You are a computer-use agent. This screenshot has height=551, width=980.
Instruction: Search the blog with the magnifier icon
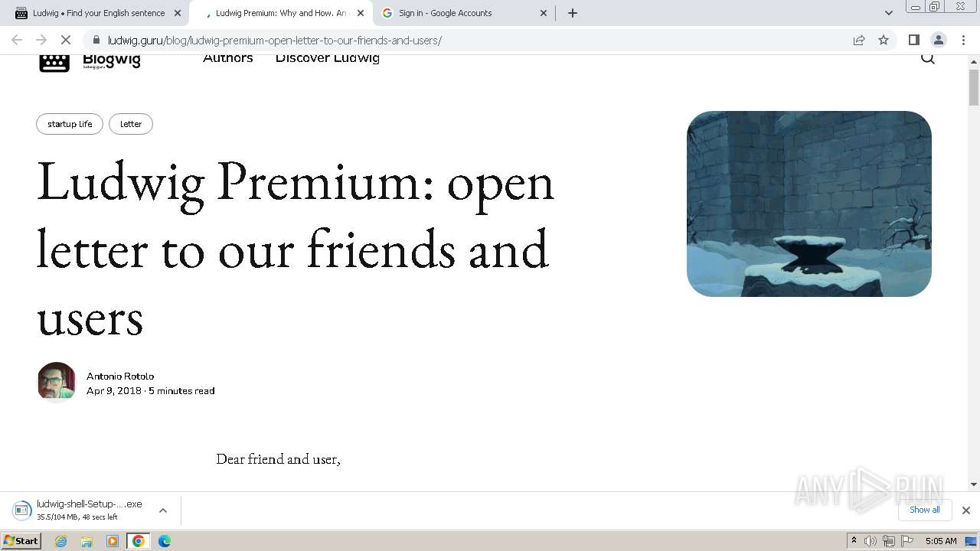[928, 58]
